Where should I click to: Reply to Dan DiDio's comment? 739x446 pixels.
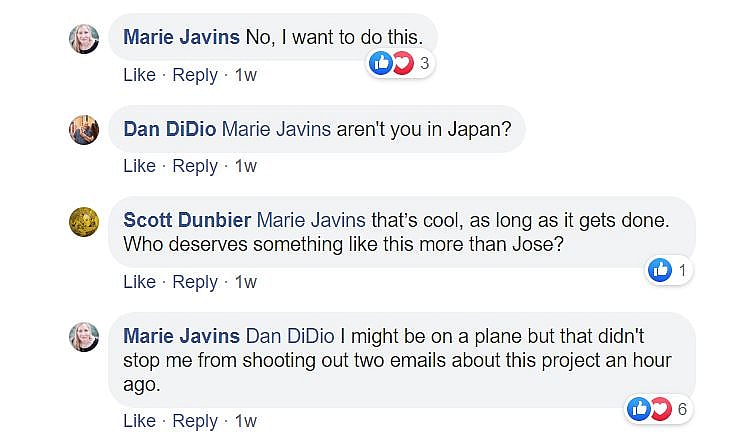pyautogui.click(x=195, y=166)
